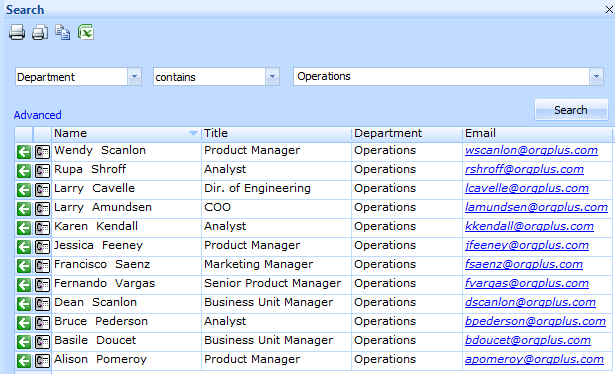615x374 pixels.
Task: Close the Search panel
Action: point(609,9)
